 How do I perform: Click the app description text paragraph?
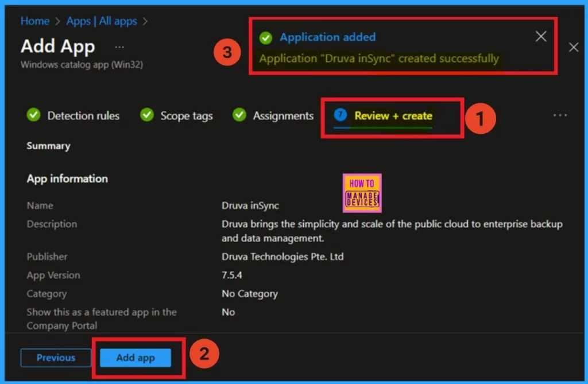click(392, 231)
